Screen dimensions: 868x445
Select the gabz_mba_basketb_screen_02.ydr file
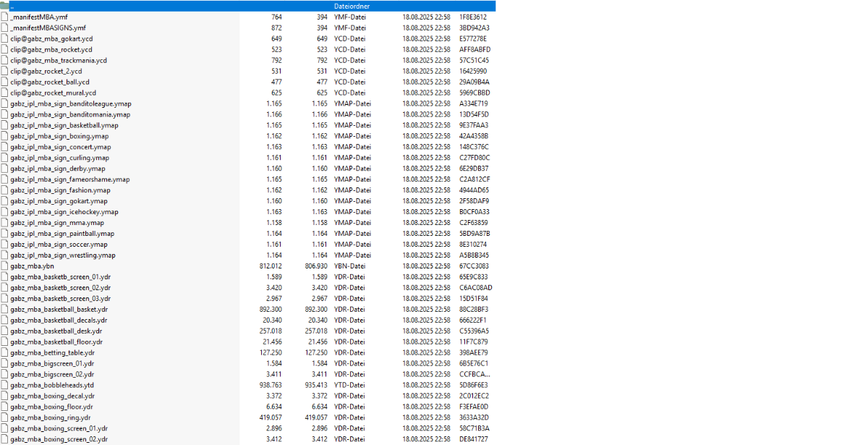60,288
